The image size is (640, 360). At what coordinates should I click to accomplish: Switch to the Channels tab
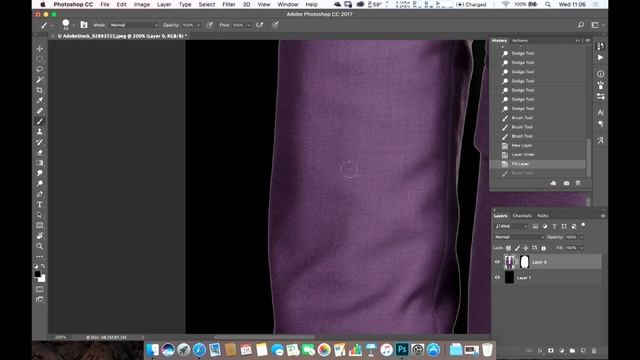tap(522, 216)
